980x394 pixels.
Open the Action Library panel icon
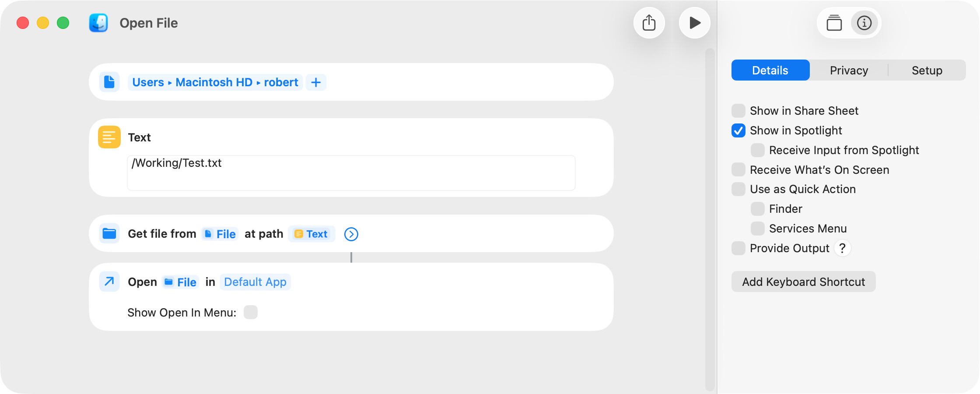pyautogui.click(x=834, y=23)
